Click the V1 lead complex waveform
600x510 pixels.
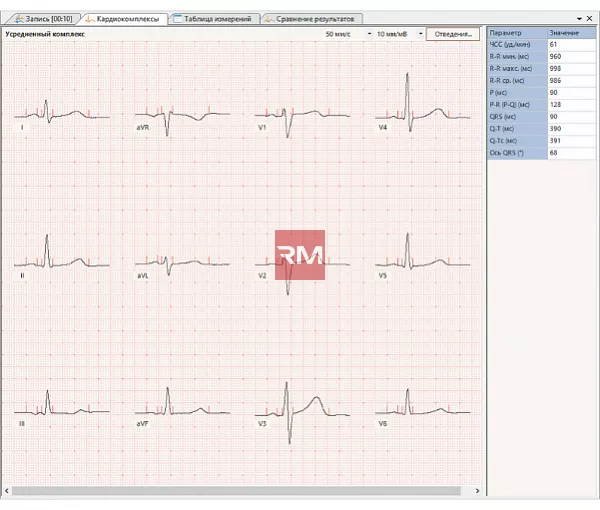click(302, 122)
